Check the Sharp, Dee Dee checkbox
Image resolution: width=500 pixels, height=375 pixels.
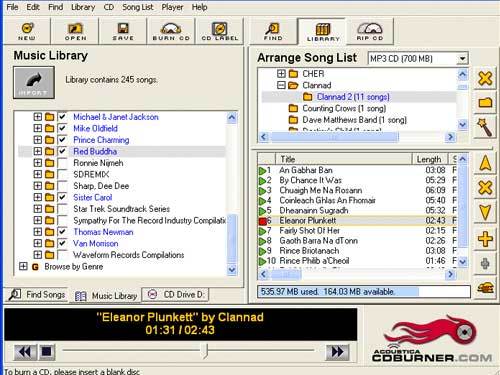pos(62,186)
